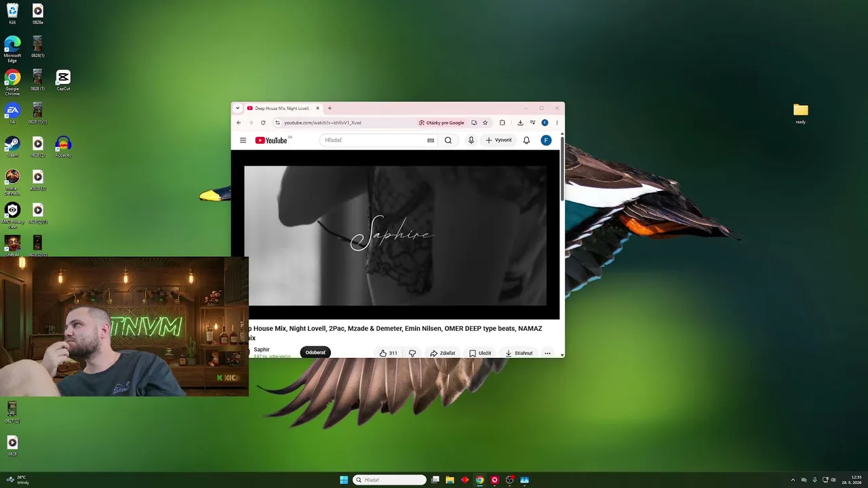
Task: Click the Vytvoriť create button
Action: tap(498, 140)
